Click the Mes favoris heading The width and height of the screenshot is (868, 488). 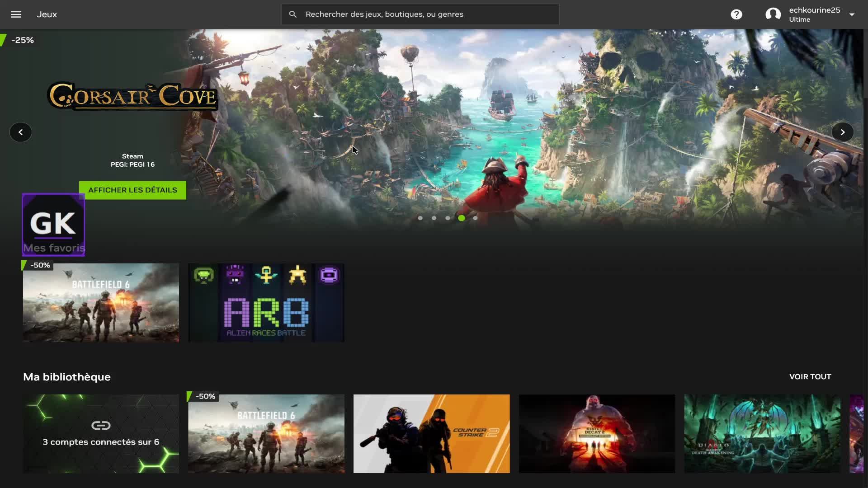[x=54, y=248]
